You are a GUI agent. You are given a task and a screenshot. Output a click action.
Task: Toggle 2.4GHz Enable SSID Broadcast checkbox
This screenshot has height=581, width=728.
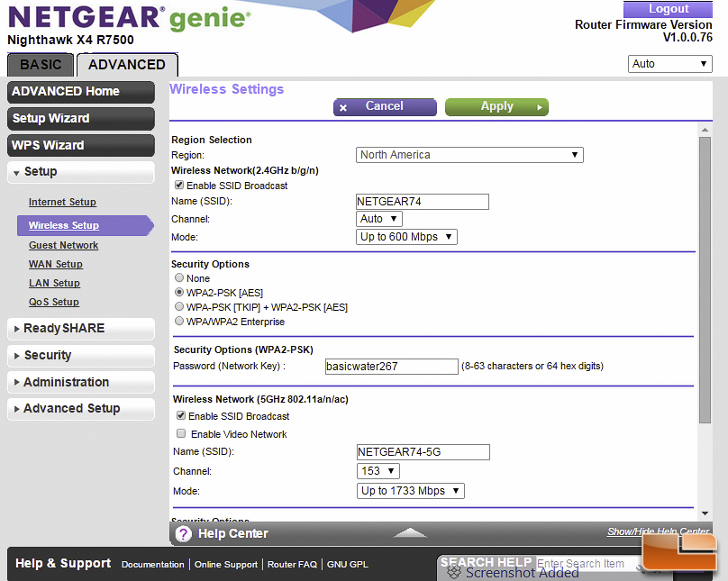pos(179,186)
